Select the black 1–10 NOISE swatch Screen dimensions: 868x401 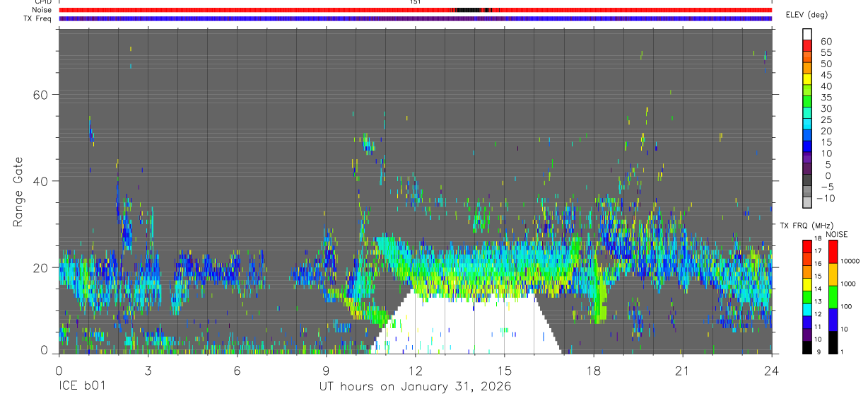[x=833, y=342]
